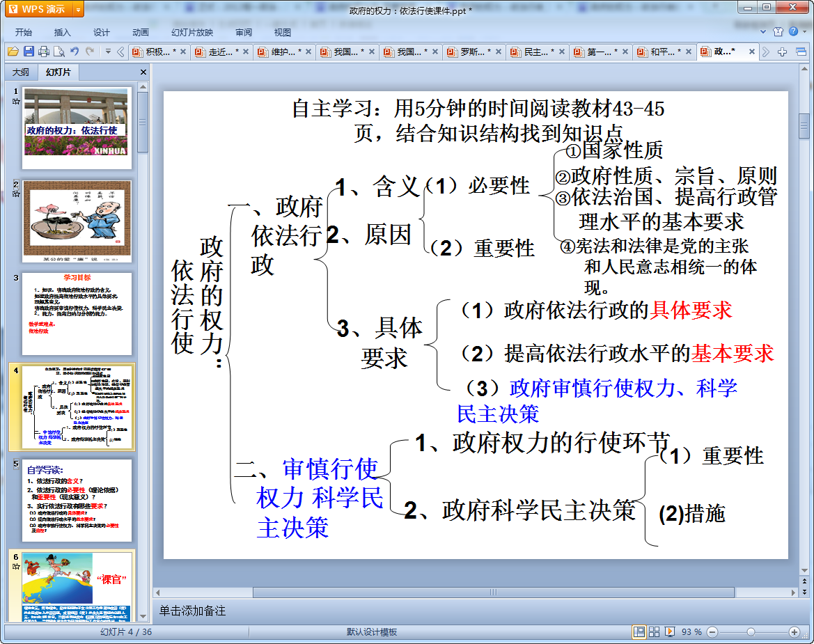Start slideshow from the status bar icon

pos(670,631)
